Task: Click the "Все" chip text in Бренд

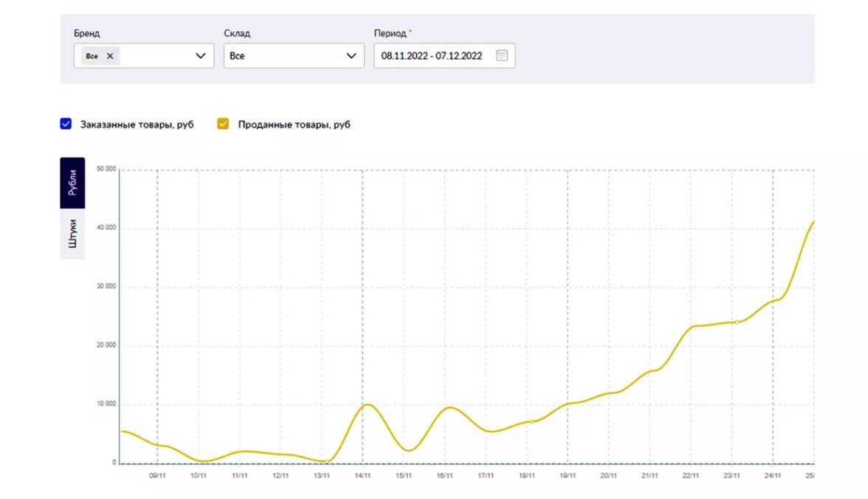Action: click(92, 56)
